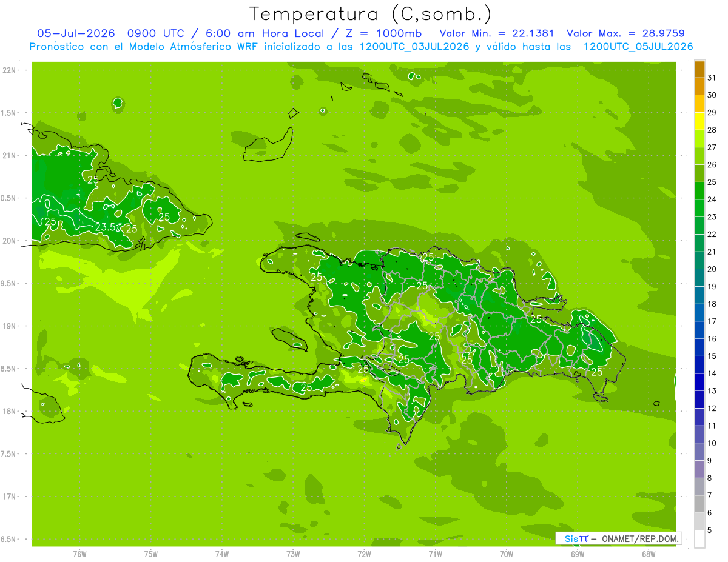Click the dark blue legend band between 13 and 14
The width and height of the screenshot is (728, 562).
699,382
